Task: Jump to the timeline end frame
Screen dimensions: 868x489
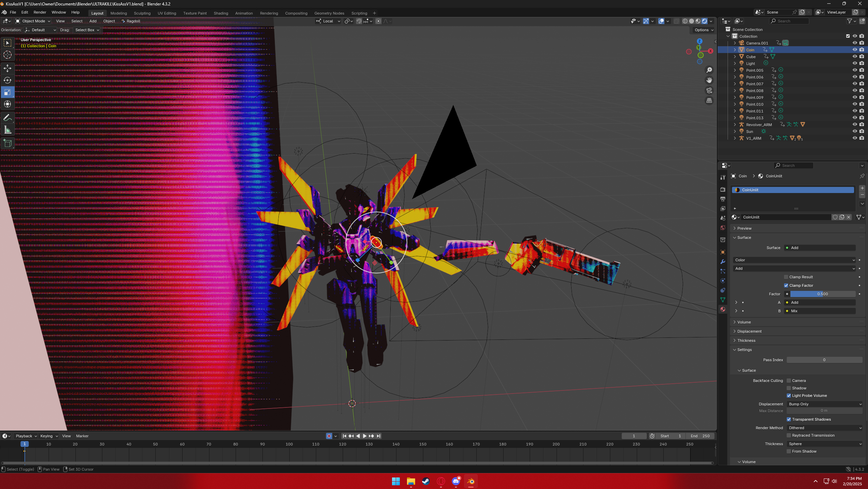Action: coord(378,436)
